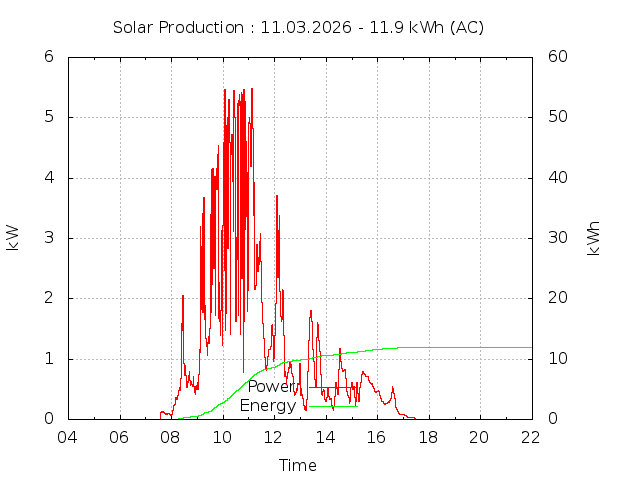Select the 'Power' legend label
Image resolution: width=640 pixels, height=480 pixels.
click(271, 387)
